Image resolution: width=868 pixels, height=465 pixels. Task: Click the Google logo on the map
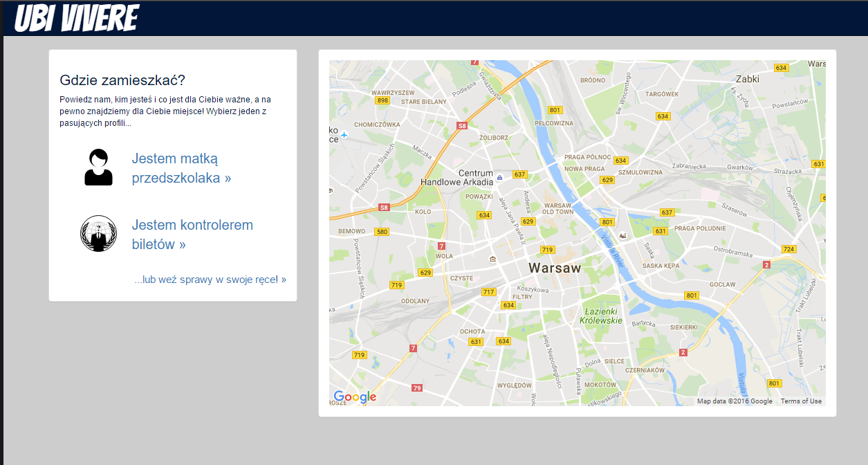point(355,397)
